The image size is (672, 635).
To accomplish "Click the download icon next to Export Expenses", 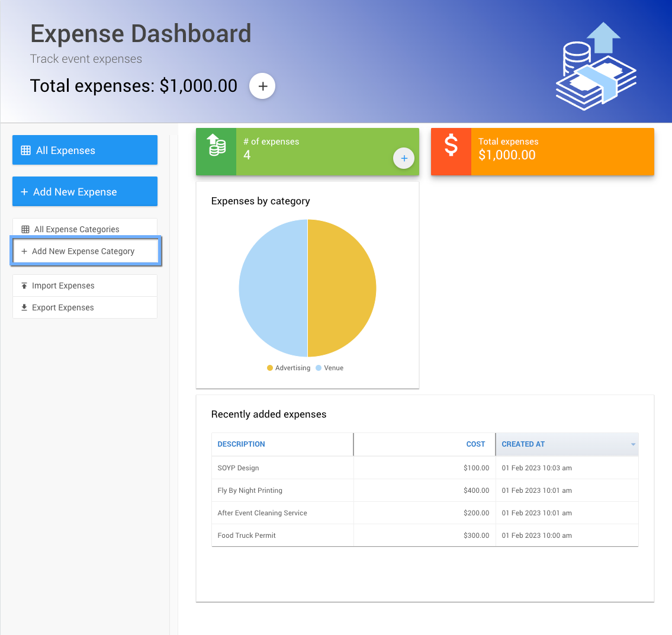I will (24, 307).
